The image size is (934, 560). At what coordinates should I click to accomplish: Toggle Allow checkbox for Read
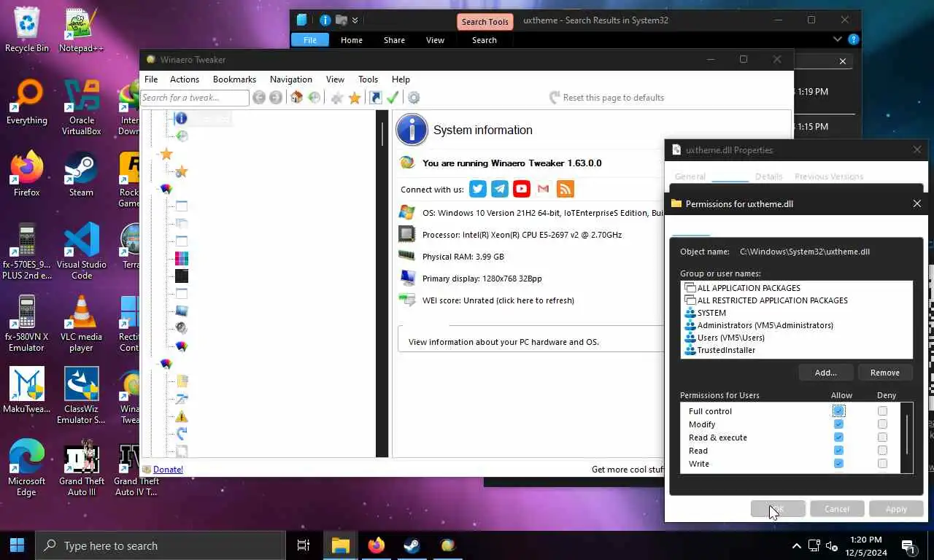coord(838,451)
